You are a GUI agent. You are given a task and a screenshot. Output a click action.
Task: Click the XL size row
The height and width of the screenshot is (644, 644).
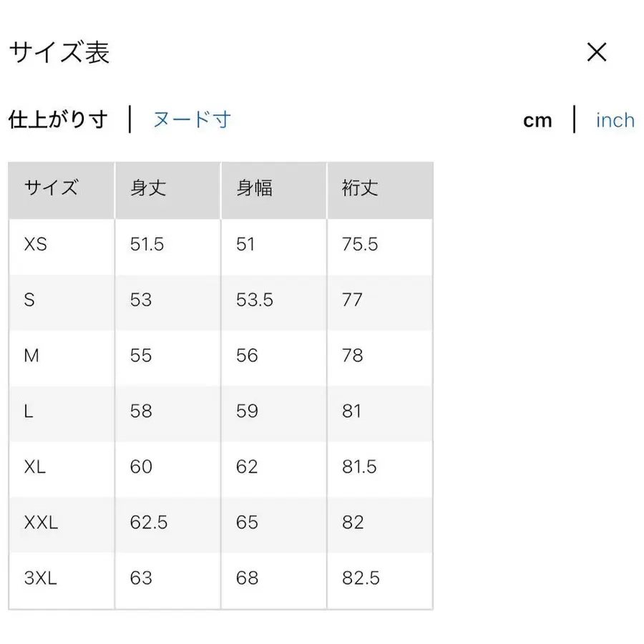tap(35, 467)
